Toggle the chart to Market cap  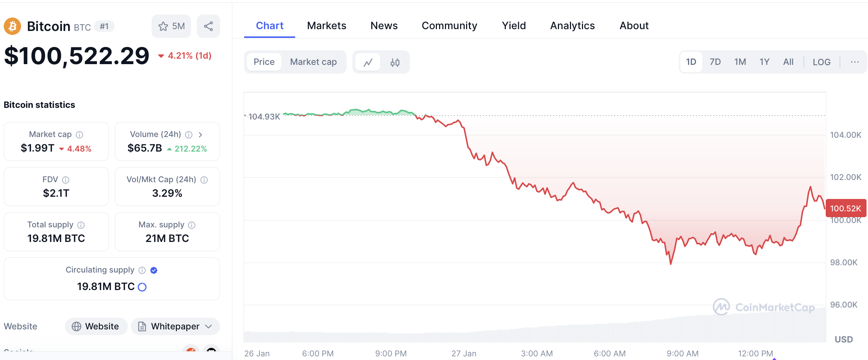(x=313, y=62)
